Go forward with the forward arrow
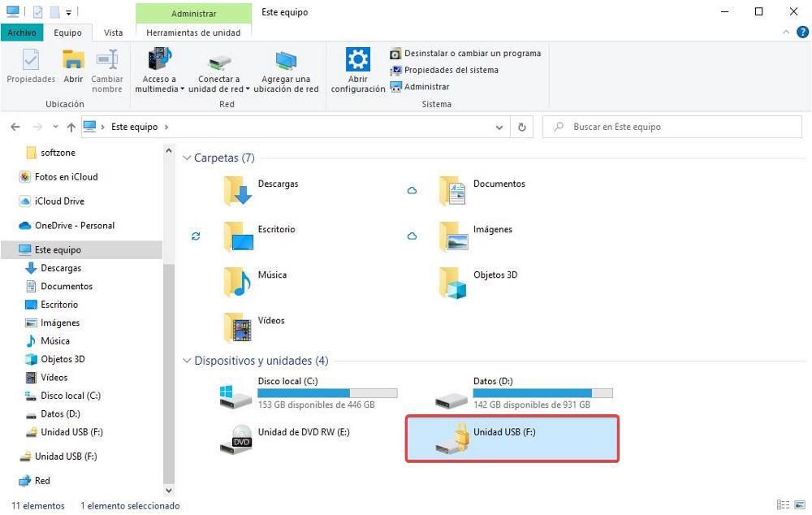Image resolution: width=812 pixels, height=515 pixels. click(37, 127)
